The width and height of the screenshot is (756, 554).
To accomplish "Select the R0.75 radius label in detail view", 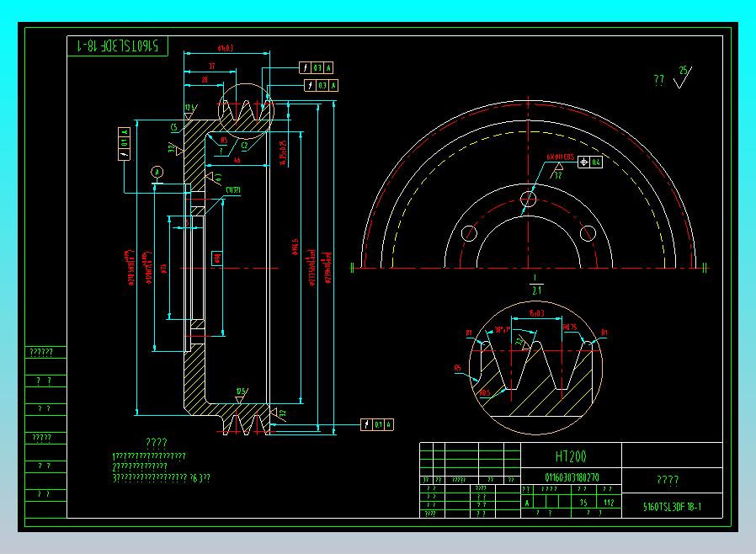I will click(x=570, y=328).
